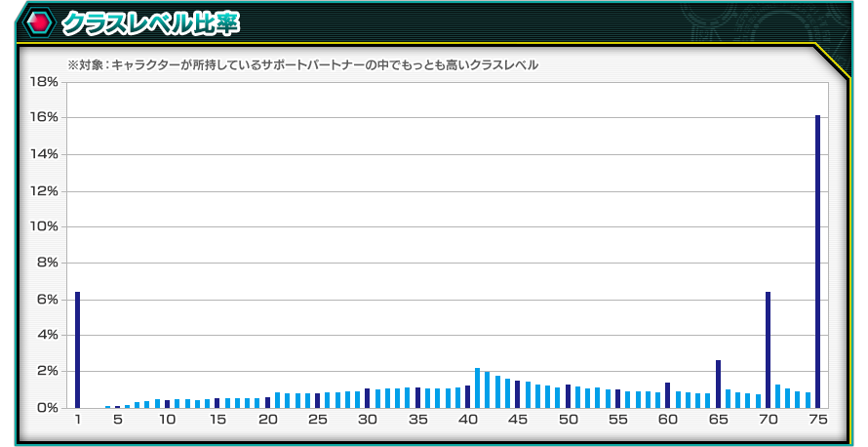Viewport: 868px width, 447px height.
Task: Click the x-axis label 70
Action: (768, 420)
